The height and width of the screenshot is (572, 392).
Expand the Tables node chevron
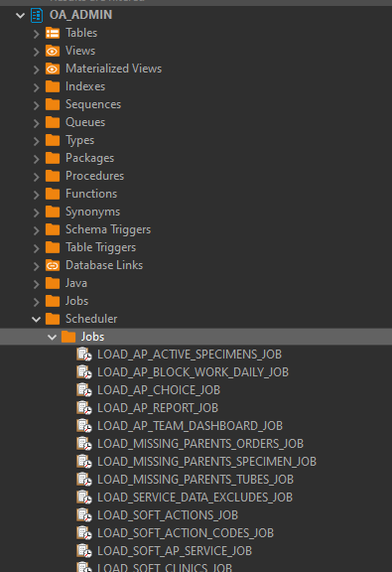click(x=36, y=34)
